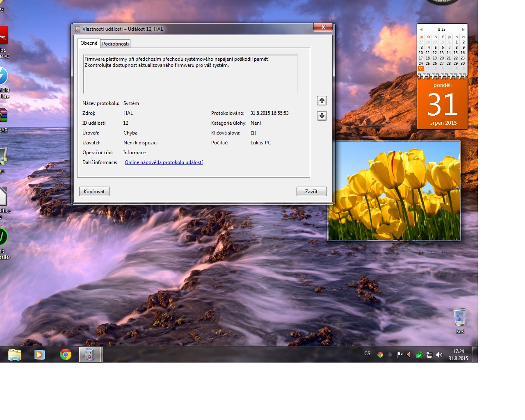Screen dimensions: 525x420
Task: Click the CS language indicator in taskbar
Action: tap(367, 354)
